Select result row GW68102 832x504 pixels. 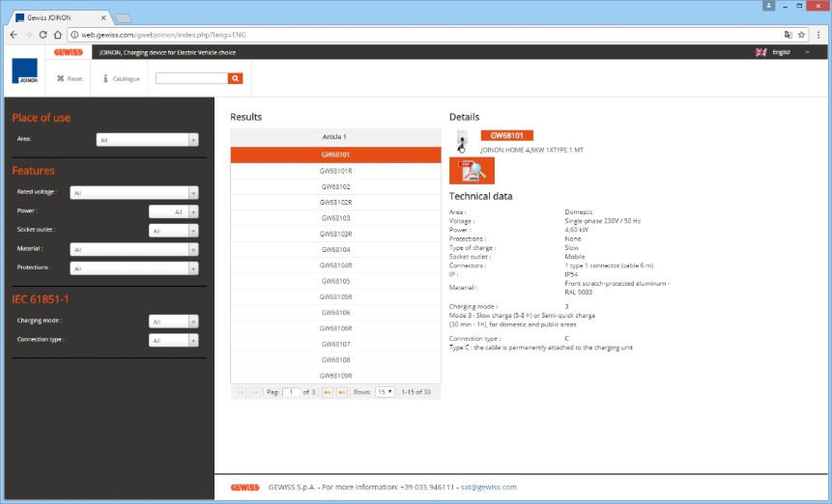click(x=335, y=186)
